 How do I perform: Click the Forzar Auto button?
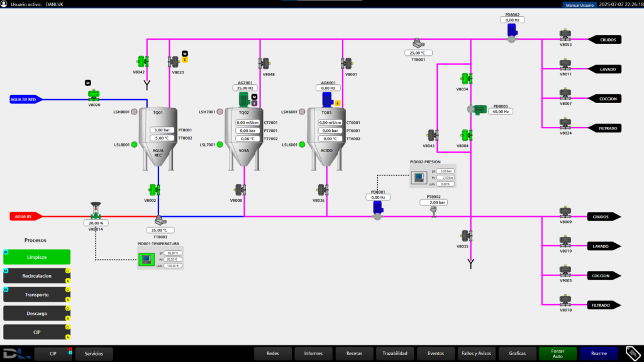[x=558, y=353]
